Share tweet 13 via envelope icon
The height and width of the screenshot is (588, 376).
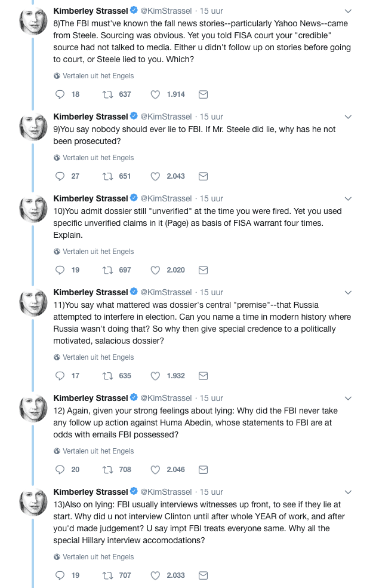[x=203, y=575]
